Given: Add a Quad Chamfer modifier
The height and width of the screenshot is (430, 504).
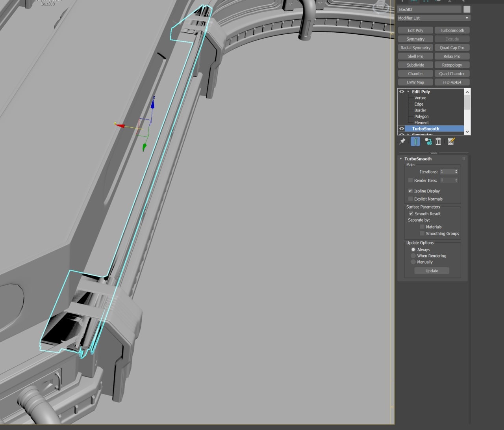Looking at the screenshot, I should pyautogui.click(x=452, y=74).
